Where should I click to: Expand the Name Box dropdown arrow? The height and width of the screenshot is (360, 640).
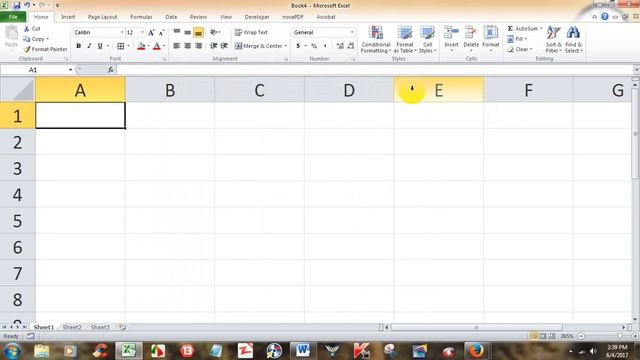click(x=71, y=70)
